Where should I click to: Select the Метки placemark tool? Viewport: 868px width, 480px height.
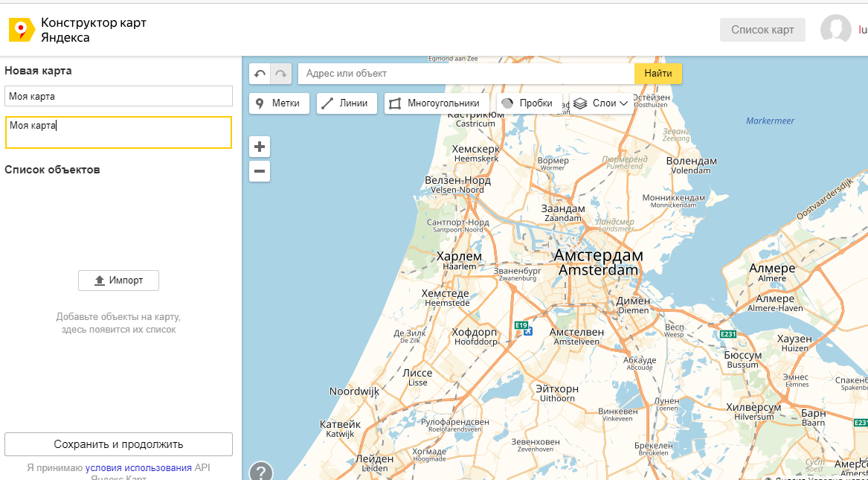click(x=279, y=103)
